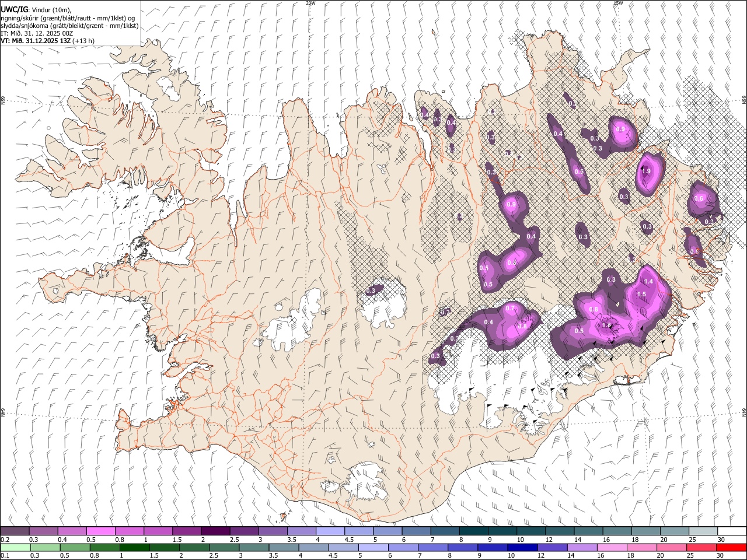Click the 0.6 precipitation value on map
This screenshot has width=747, height=560.
coord(699,198)
